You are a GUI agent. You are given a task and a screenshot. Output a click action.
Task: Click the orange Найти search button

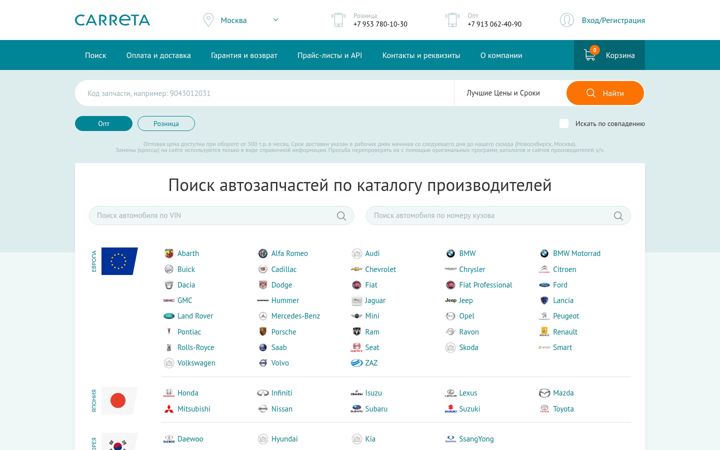point(605,93)
